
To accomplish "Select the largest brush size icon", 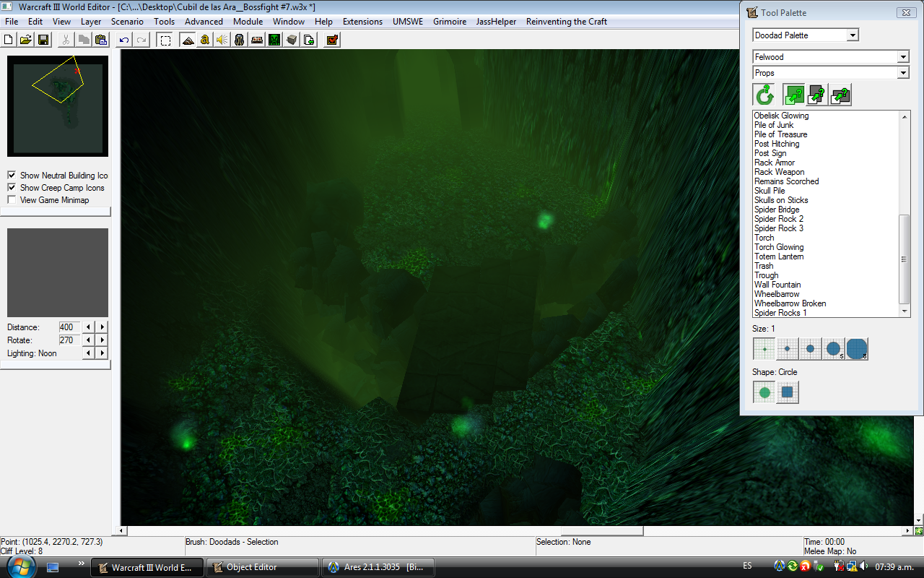I will coord(857,349).
